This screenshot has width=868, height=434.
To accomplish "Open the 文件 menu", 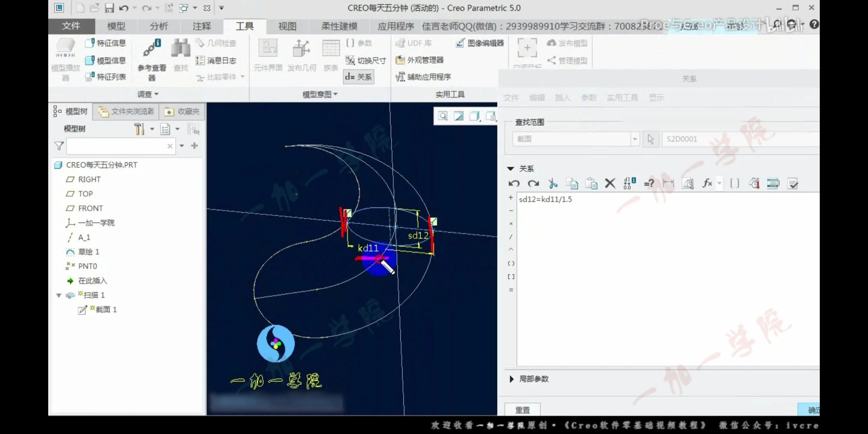I will point(71,26).
